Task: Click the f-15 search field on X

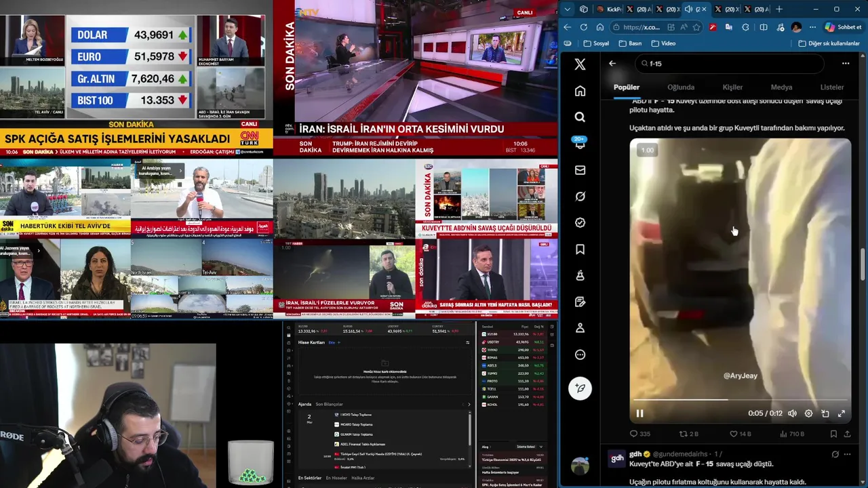Action: click(731, 64)
